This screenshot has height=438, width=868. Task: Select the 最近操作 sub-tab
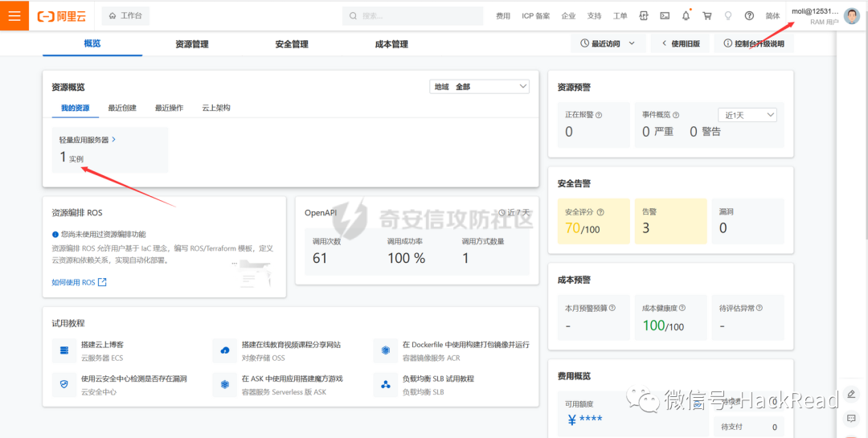[x=170, y=108]
